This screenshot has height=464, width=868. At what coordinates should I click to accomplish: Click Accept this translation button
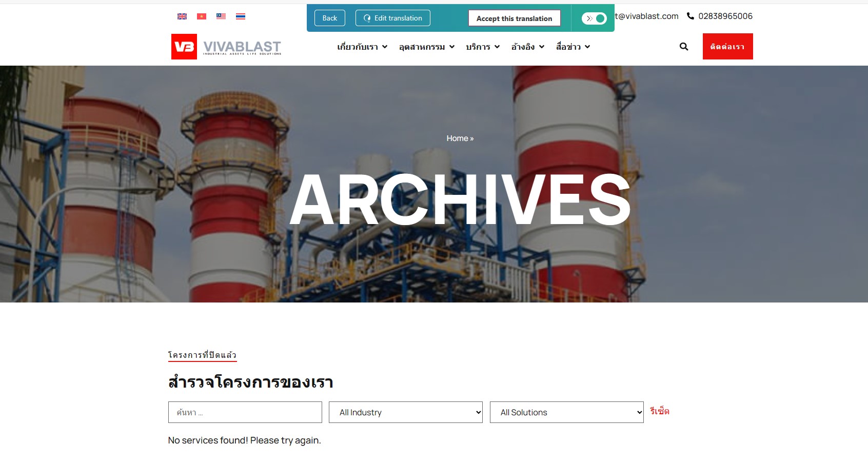[515, 18]
